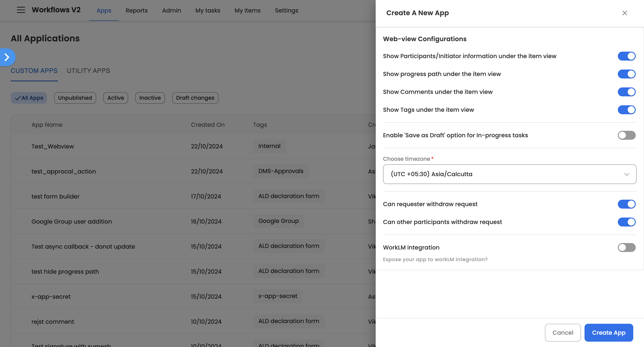The image size is (644, 347).
Task: Open the Test_Webview app row
Action: click(x=53, y=146)
